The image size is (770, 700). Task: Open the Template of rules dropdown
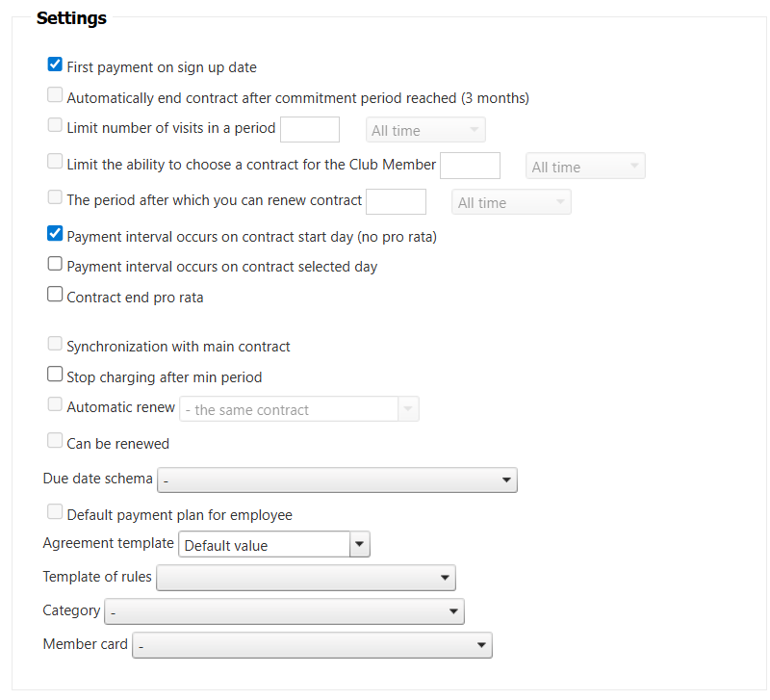[305, 578]
